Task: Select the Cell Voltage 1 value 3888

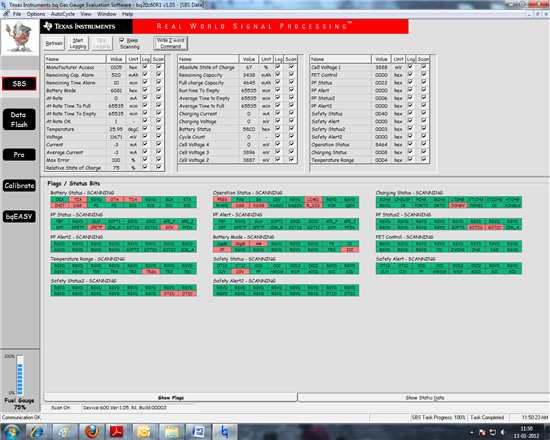Action: pos(381,67)
